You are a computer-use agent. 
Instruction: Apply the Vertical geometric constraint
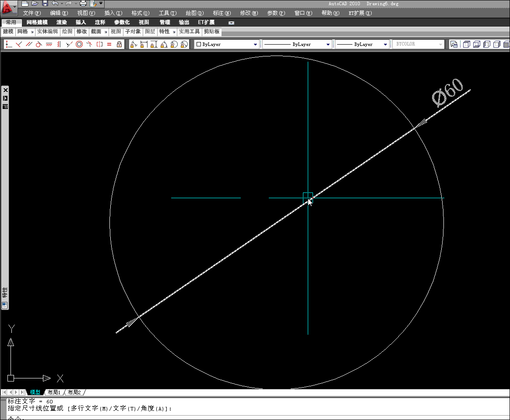[59, 44]
